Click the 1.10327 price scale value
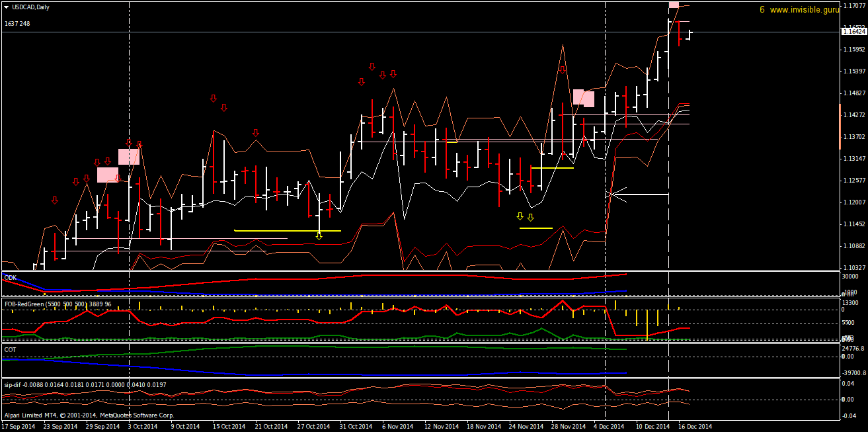This screenshot has height=432, width=868. click(853, 268)
